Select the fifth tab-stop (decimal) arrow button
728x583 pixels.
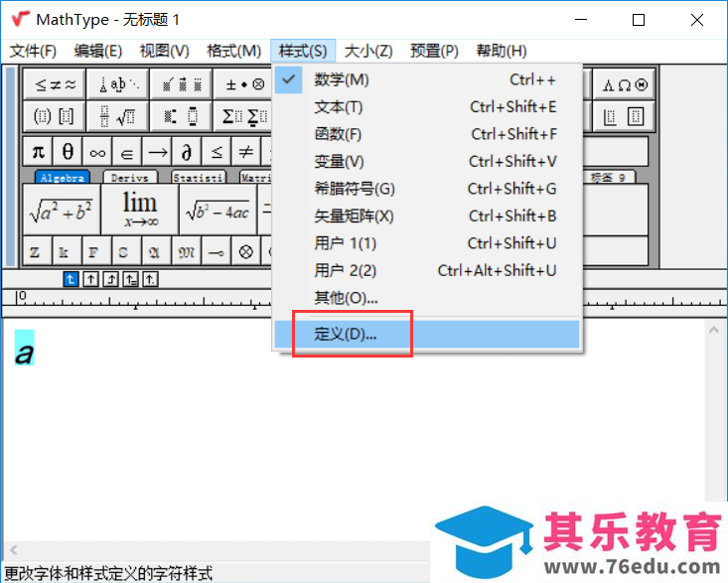tap(150, 279)
